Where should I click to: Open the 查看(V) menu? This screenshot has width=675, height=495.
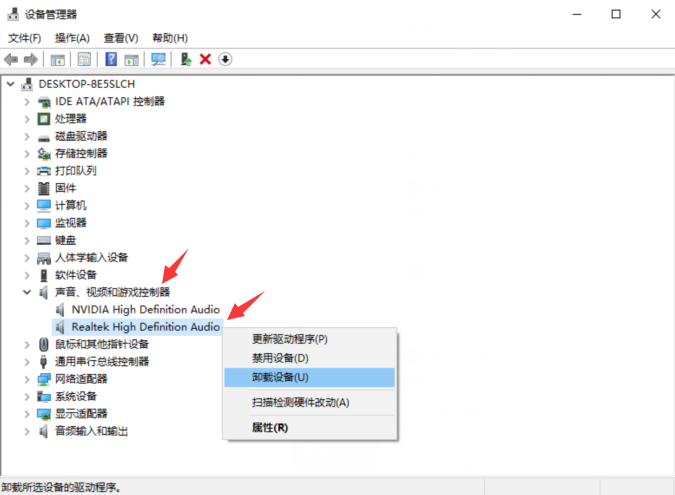(121, 38)
